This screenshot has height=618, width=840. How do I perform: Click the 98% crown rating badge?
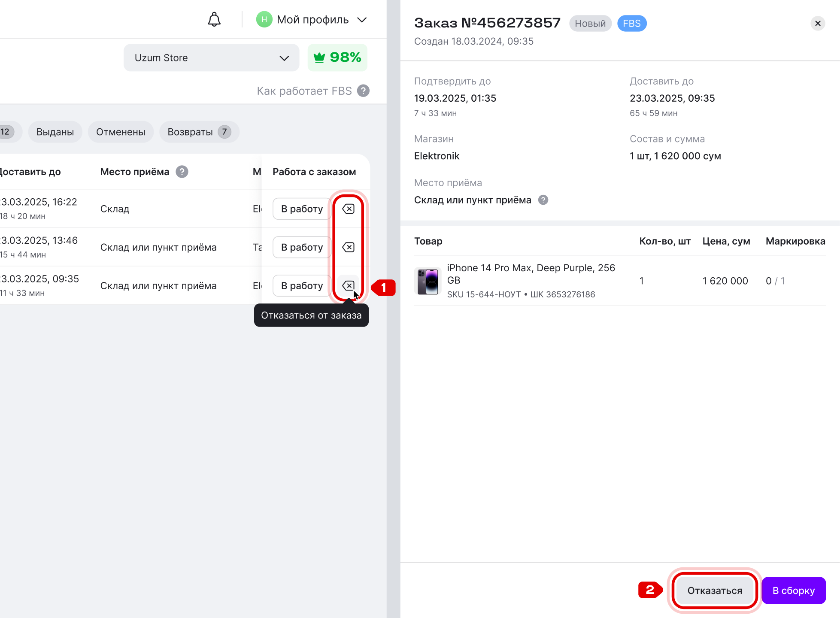[x=337, y=58]
